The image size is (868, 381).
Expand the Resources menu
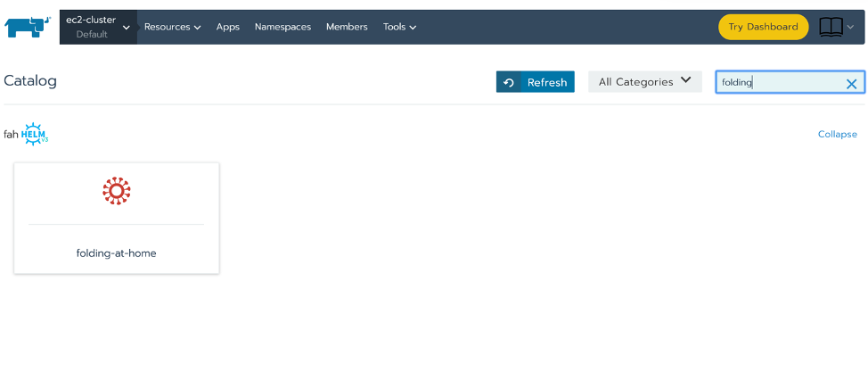point(172,27)
